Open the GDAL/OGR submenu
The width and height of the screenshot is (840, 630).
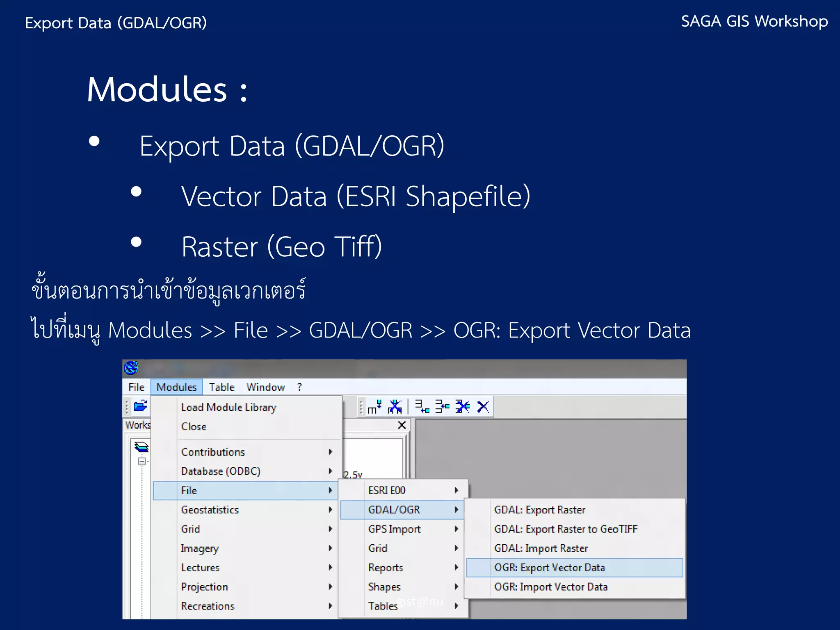coord(402,510)
